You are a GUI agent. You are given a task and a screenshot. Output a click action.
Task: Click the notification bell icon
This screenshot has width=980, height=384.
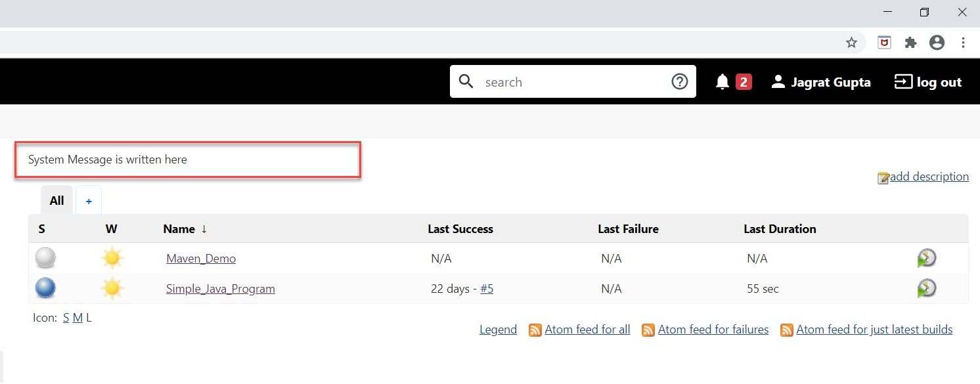pyautogui.click(x=722, y=81)
